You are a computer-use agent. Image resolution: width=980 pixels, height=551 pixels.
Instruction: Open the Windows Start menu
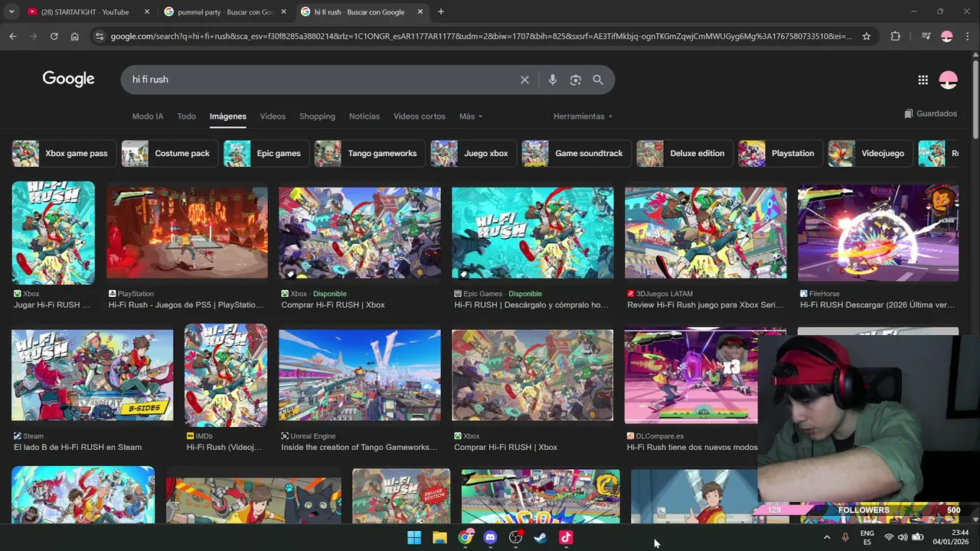pyautogui.click(x=414, y=537)
